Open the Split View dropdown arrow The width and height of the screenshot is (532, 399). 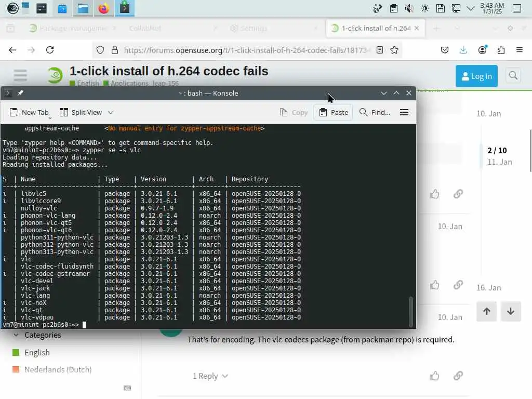point(111,113)
